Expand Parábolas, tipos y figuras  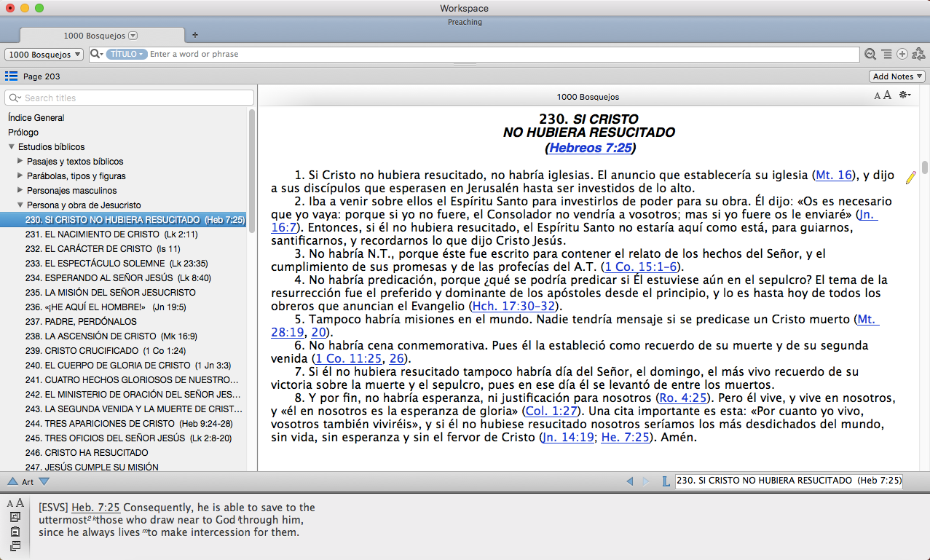coord(20,176)
